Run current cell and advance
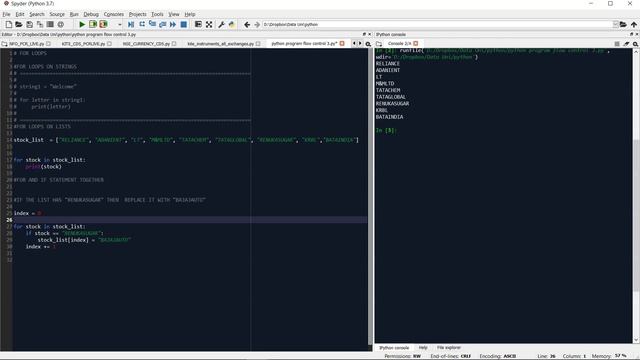The image size is (640, 360). coord(103,24)
